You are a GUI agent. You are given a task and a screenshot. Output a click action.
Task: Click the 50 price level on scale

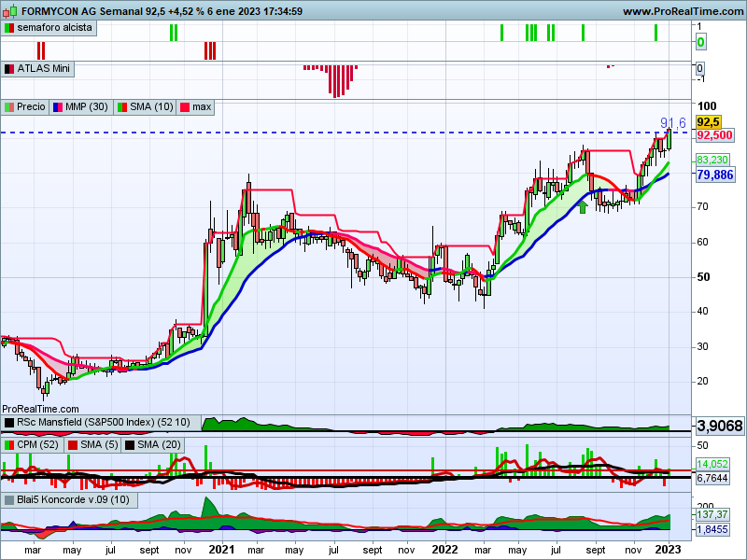[x=703, y=276]
